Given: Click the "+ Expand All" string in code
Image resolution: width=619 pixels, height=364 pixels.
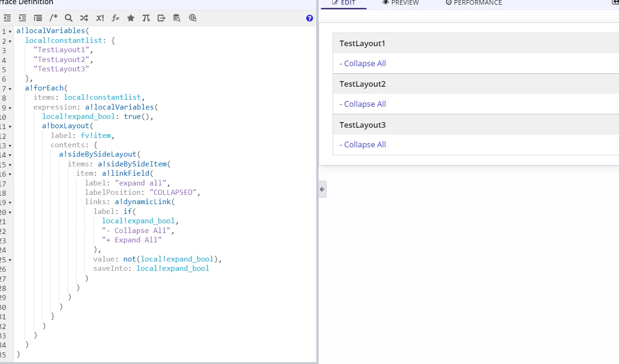Looking at the screenshot, I should coord(132,240).
